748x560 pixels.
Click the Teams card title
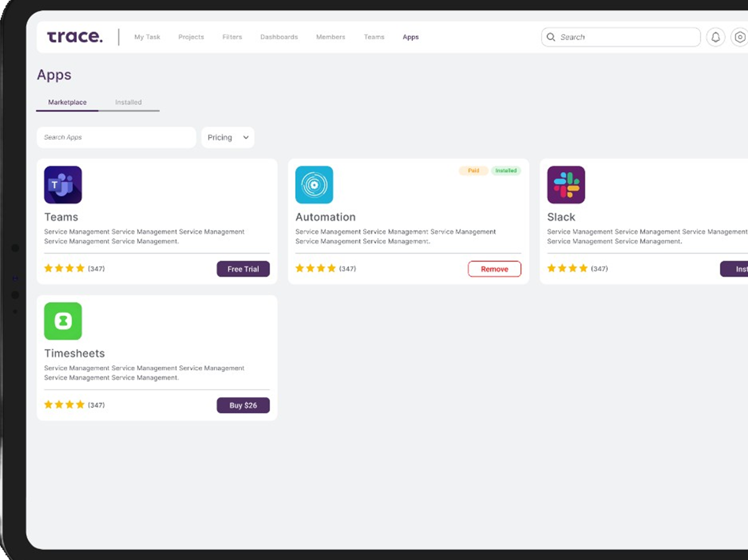tap(61, 217)
